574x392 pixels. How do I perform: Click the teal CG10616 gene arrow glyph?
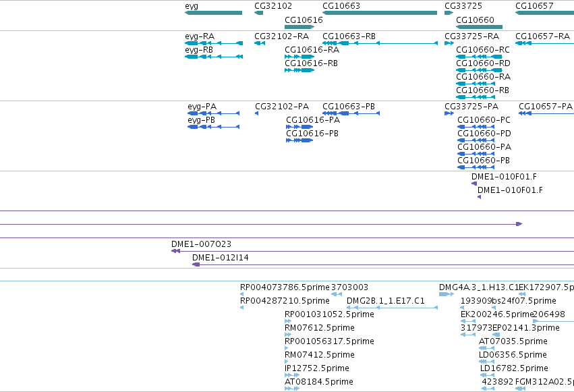(299, 27)
